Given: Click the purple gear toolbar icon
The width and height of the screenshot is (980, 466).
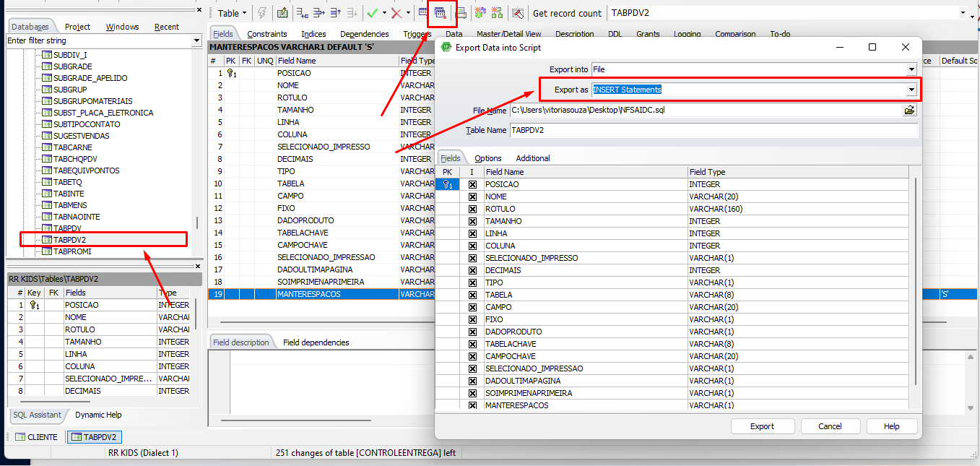Looking at the screenshot, I should click(480, 13).
